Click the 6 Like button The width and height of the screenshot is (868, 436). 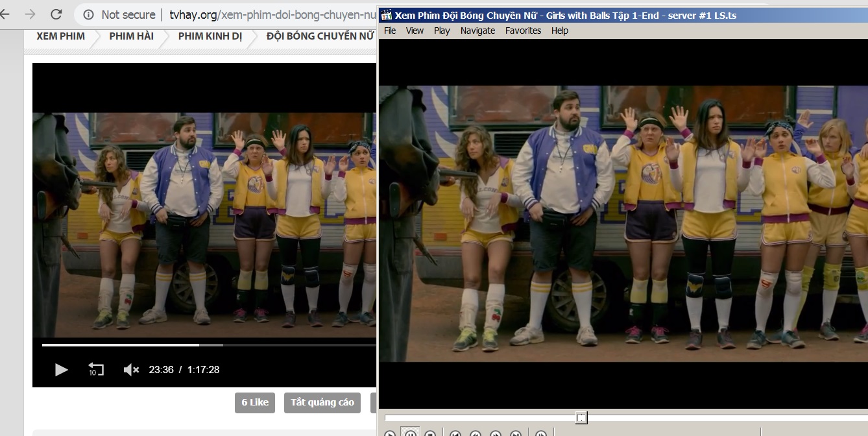click(255, 402)
